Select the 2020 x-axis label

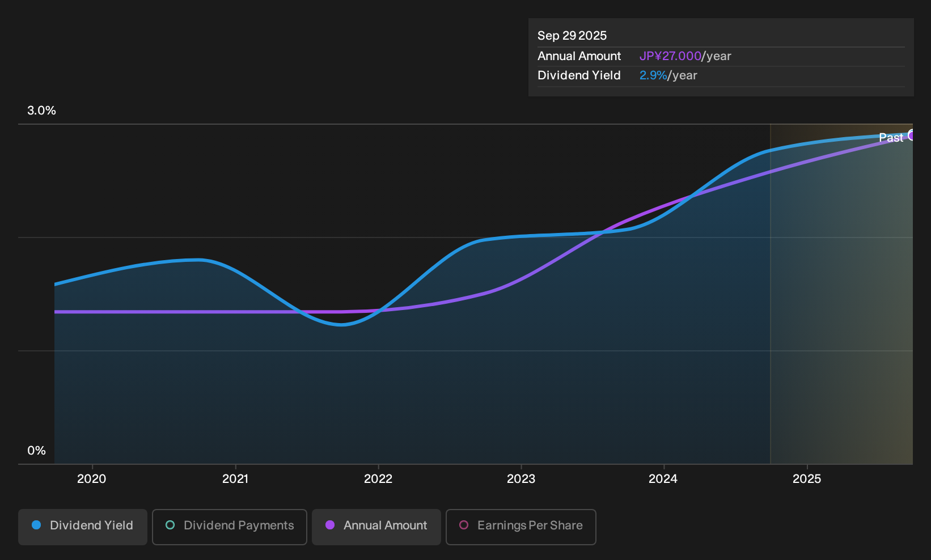(x=91, y=479)
